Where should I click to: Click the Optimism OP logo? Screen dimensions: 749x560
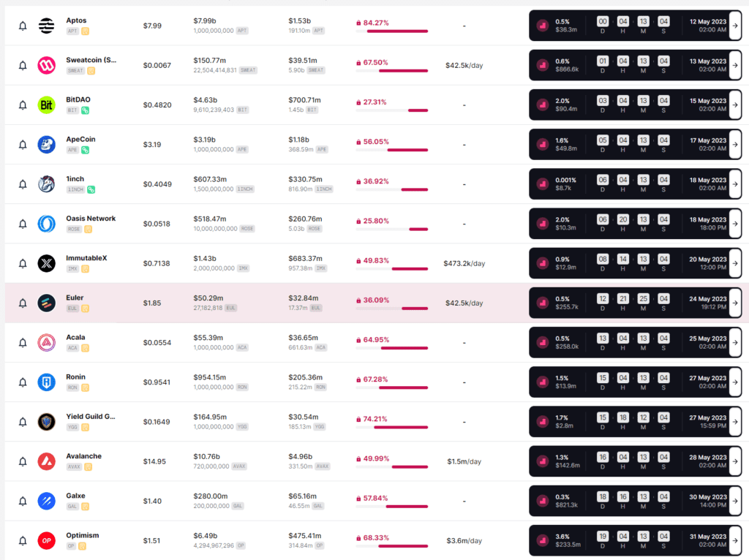(47, 540)
